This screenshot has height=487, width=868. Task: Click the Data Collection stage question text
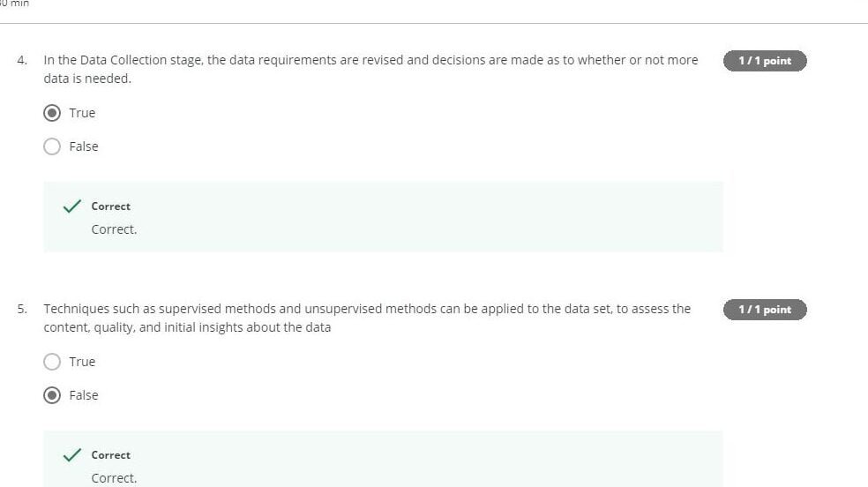[x=370, y=69]
